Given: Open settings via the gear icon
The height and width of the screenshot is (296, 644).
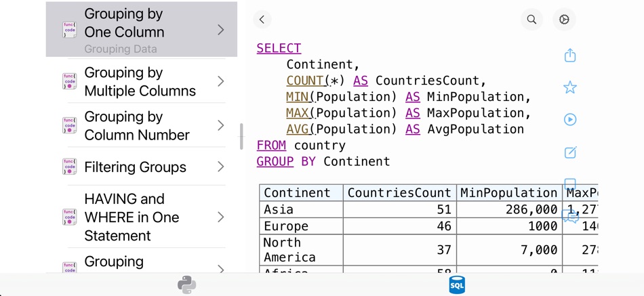Looking at the screenshot, I should click(564, 19).
